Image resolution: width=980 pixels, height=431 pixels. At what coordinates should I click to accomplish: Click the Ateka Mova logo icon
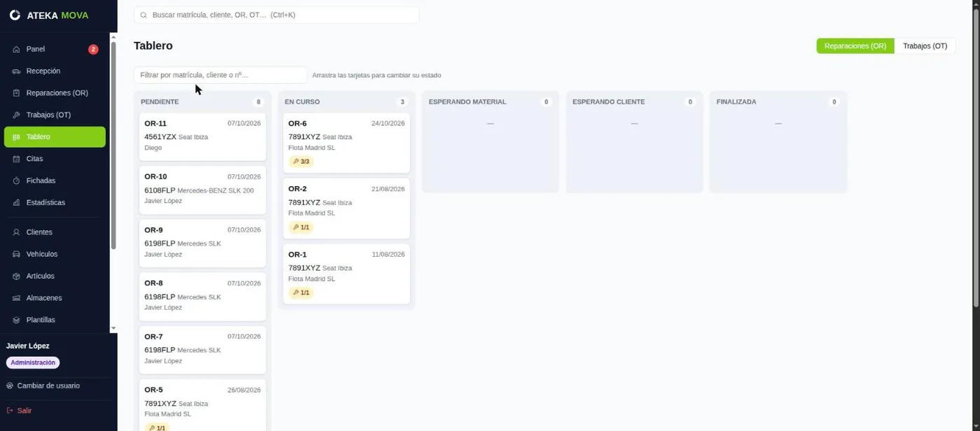coord(15,15)
